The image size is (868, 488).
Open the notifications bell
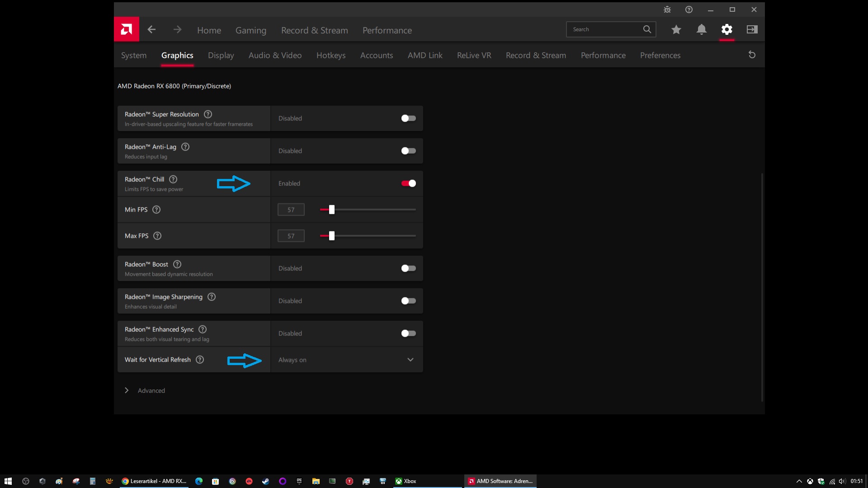tap(701, 29)
